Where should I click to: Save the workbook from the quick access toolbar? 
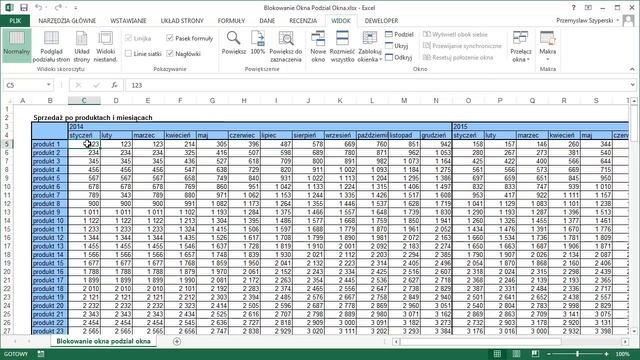point(24,7)
